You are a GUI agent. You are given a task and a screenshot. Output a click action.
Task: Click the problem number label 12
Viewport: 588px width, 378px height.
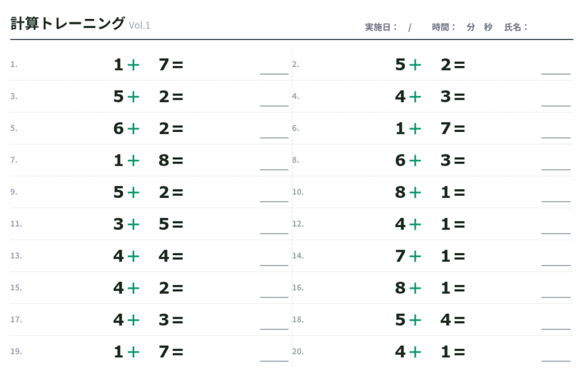point(297,224)
